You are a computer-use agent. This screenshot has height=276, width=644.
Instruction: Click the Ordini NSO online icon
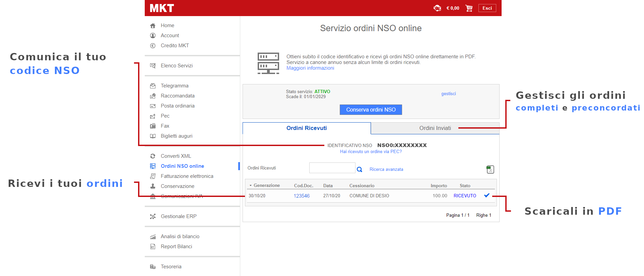coord(153,166)
